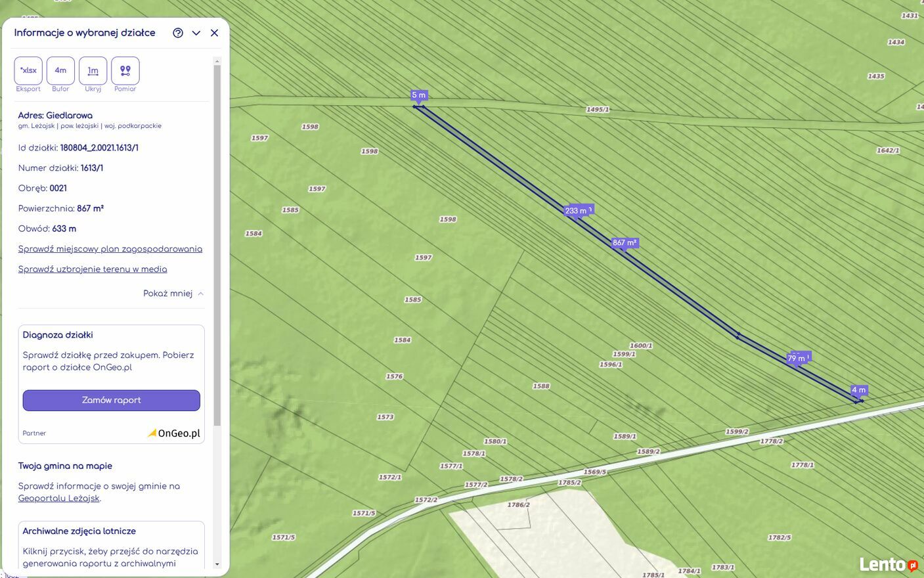
Task: Click the 'Zamów raport' button
Action: pos(112,400)
